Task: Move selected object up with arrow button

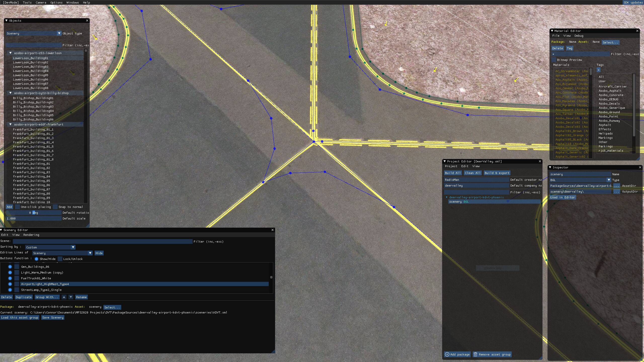Action: pyautogui.click(x=64, y=297)
